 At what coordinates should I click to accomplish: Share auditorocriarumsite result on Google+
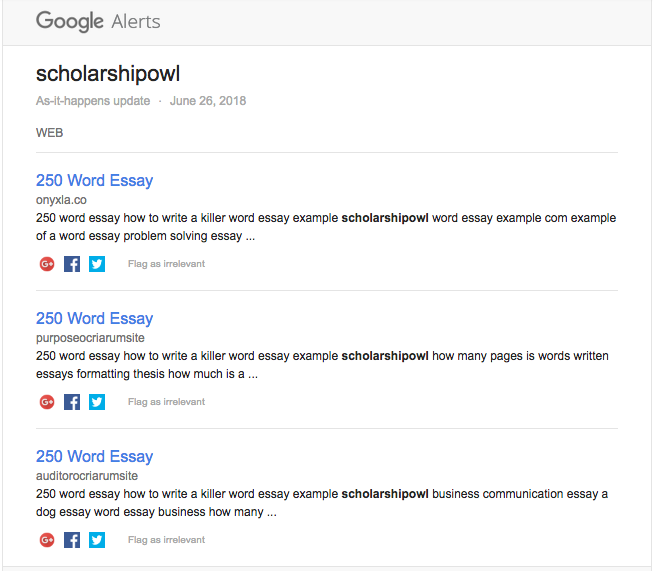tap(47, 540)
